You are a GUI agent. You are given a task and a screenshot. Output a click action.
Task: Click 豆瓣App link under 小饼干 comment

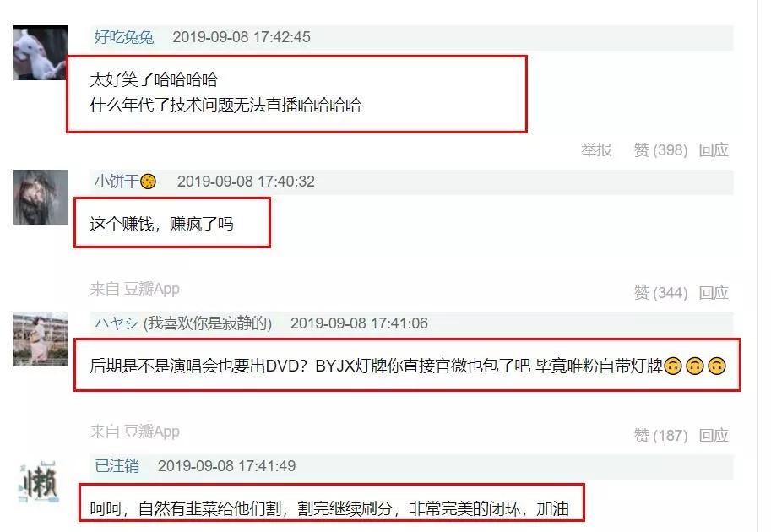point(151,289)
